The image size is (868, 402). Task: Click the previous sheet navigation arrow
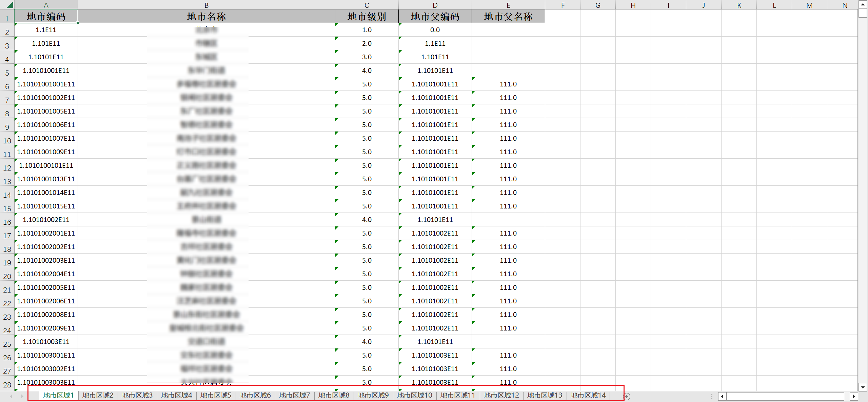tap(11, 396)
